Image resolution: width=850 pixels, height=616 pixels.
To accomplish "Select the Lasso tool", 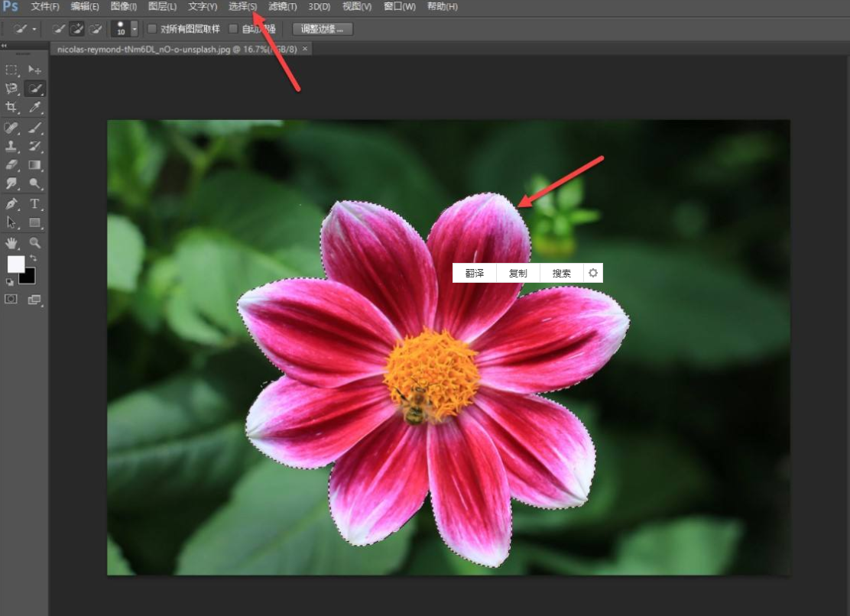I will point(11,88).
